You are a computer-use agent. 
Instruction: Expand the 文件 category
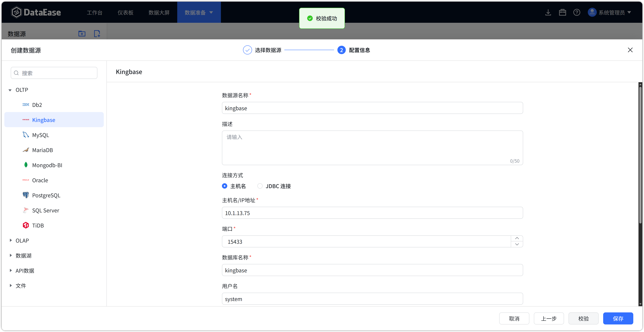pyautogui.click(x=11, y=285)
